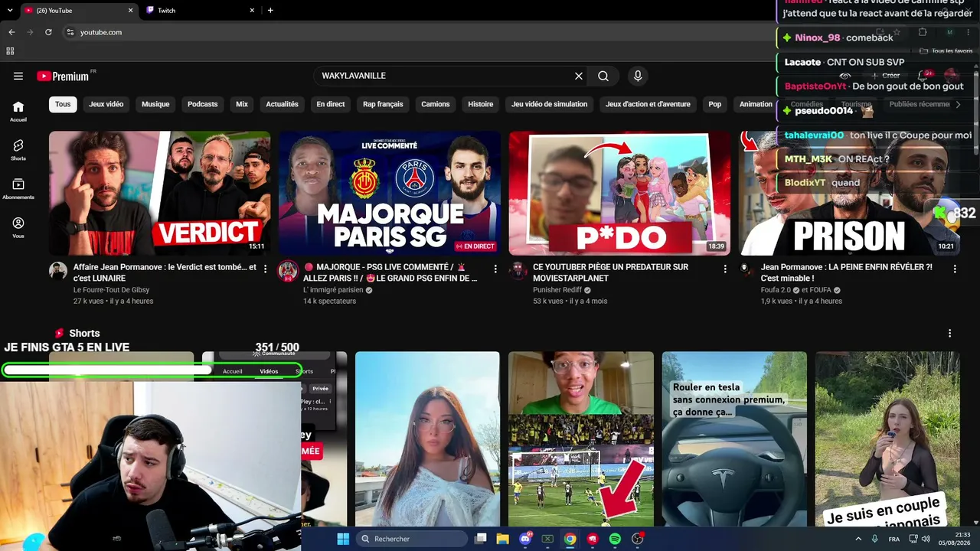The height and width of the screenshot is (551, 980).
Task: Filter by the Actualités chip
Action: 282,104
